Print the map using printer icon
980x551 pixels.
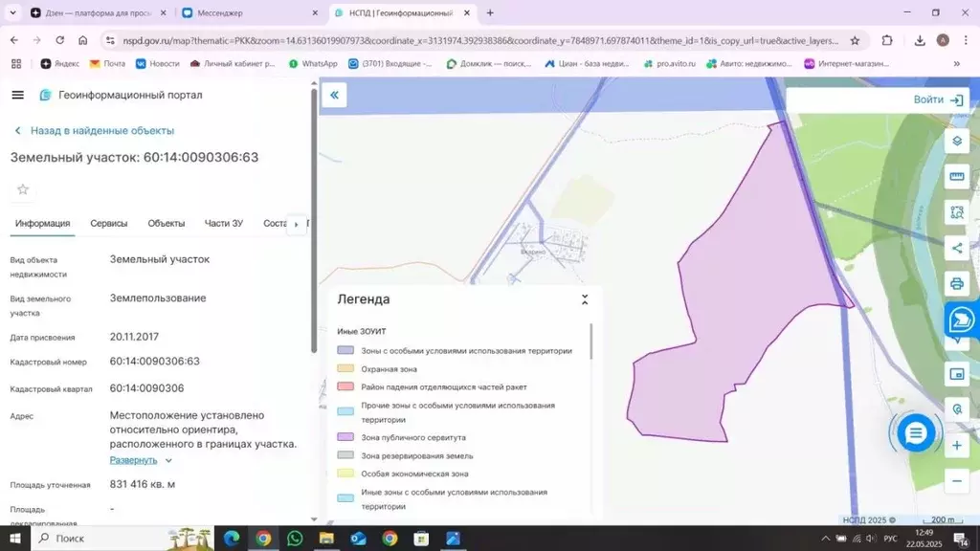click(957, 283)
